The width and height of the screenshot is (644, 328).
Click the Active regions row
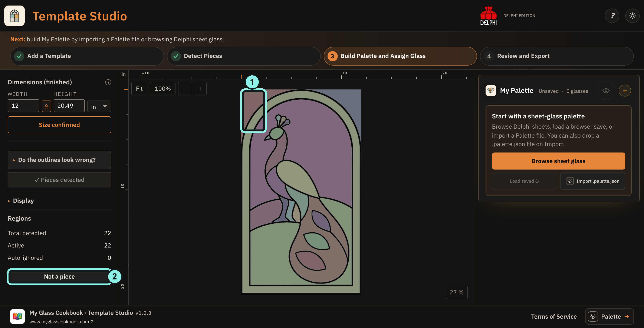[x=59, y=246]
